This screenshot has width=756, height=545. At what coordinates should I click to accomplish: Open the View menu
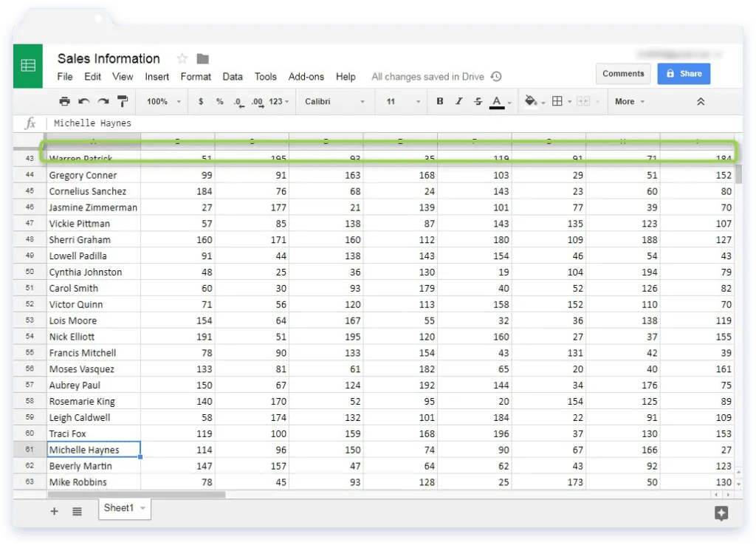pyautogui.click(x=123, y=77)
